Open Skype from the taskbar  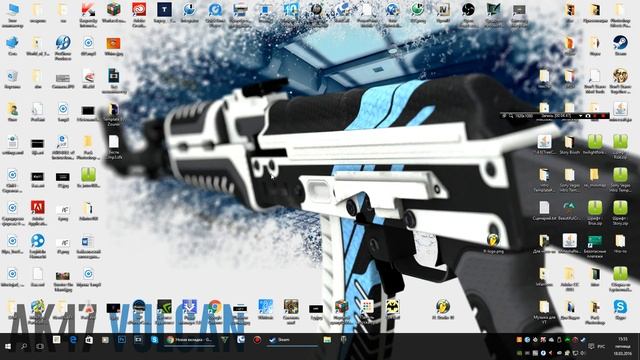point(154,340)
